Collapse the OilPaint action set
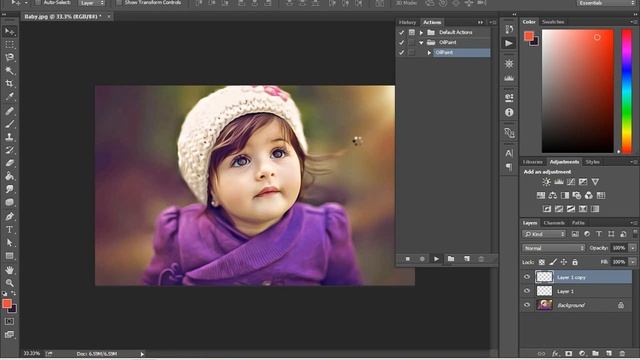640x360 pixels. (421, 43)
